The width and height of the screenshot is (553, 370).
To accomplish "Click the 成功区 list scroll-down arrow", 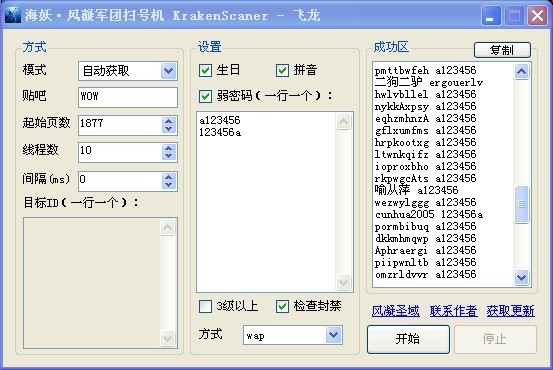I will (521, 278).
